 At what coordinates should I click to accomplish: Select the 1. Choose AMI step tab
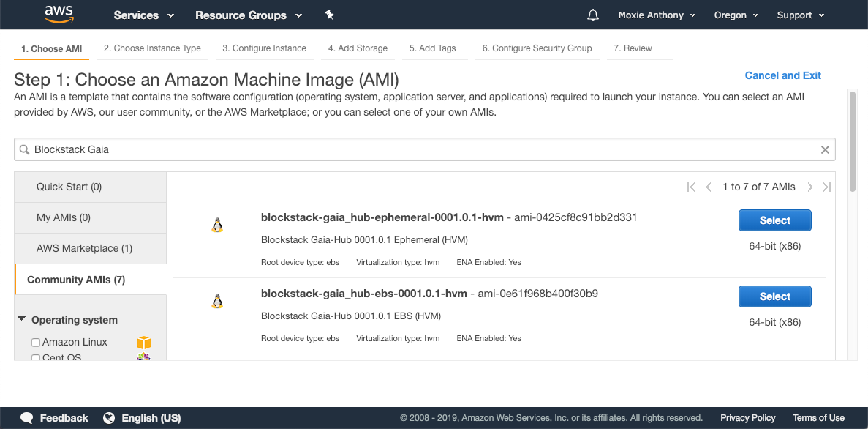pos(51,49)
